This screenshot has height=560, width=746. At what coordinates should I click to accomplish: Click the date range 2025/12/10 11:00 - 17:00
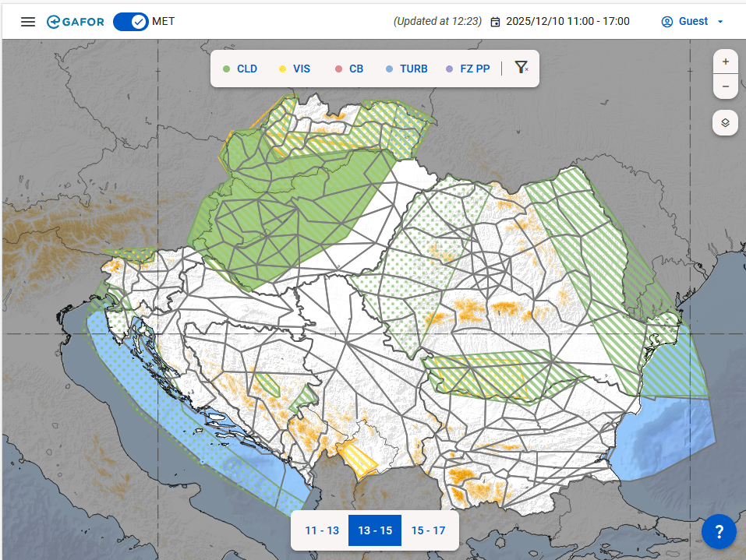click(567, 22)
